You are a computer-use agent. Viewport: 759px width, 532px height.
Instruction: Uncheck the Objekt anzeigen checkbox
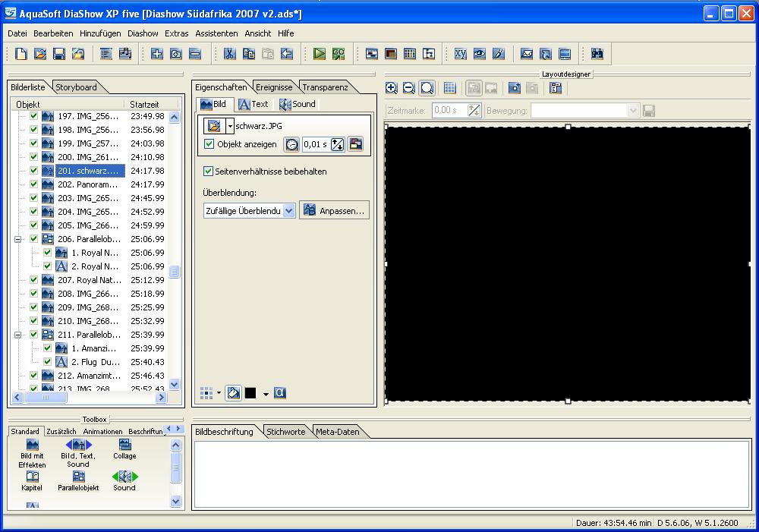(209, 143)
